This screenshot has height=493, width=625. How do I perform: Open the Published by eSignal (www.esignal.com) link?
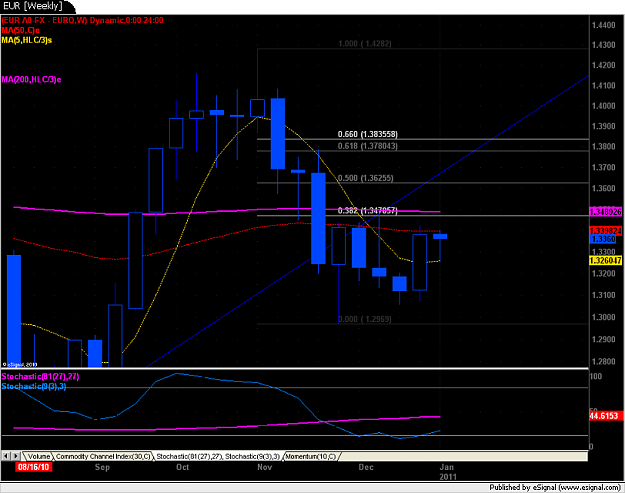555,487
